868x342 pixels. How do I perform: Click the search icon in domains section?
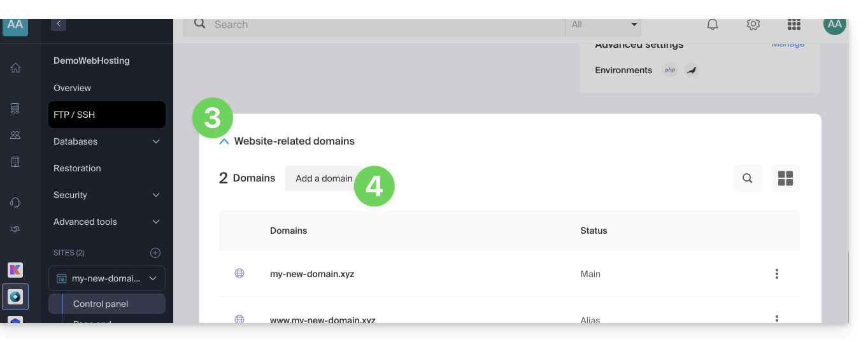tap(748, 178)
